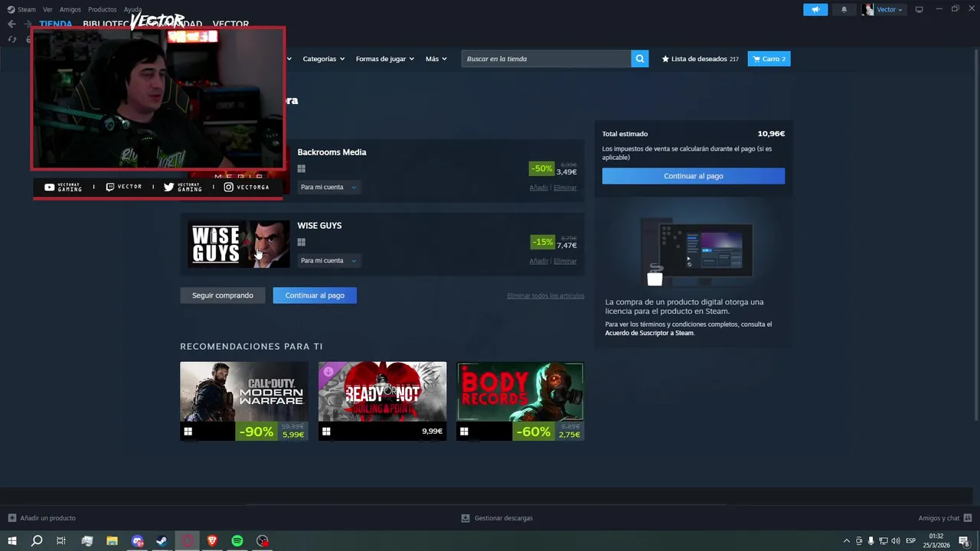Click Continuar al pago below the cart
The image size is (980, 551).
tap(315, 295)
